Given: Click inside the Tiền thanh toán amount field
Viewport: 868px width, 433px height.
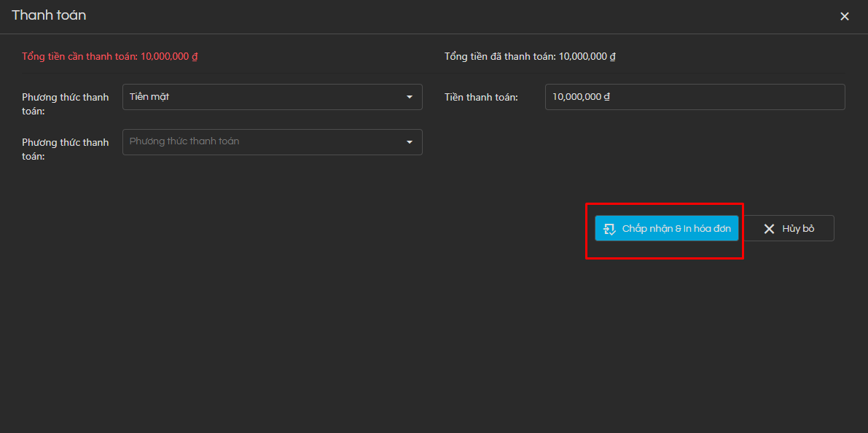Looking at the screenshot, I should pos(695,96).
